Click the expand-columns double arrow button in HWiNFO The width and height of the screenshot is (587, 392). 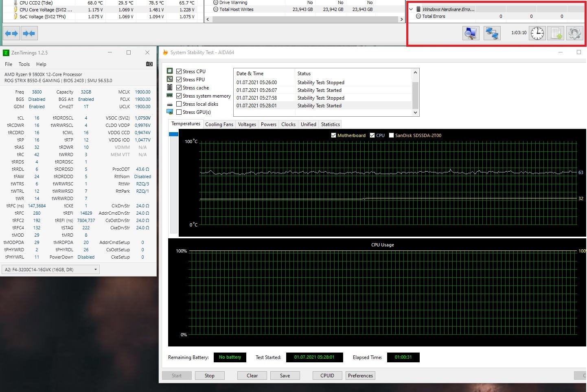11,33
